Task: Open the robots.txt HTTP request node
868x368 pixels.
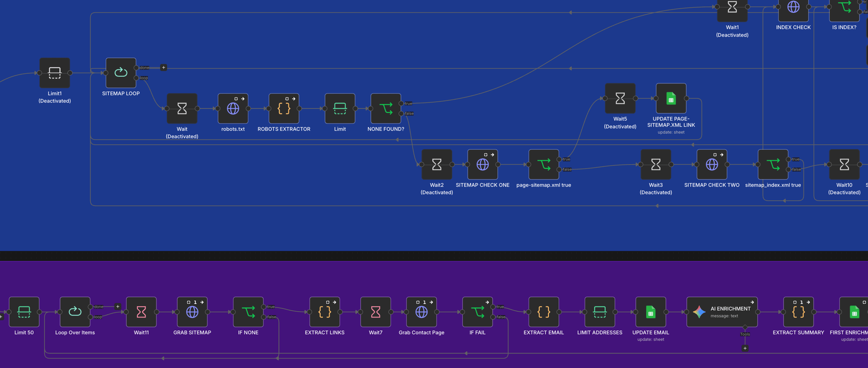Action: click(233, 108)
